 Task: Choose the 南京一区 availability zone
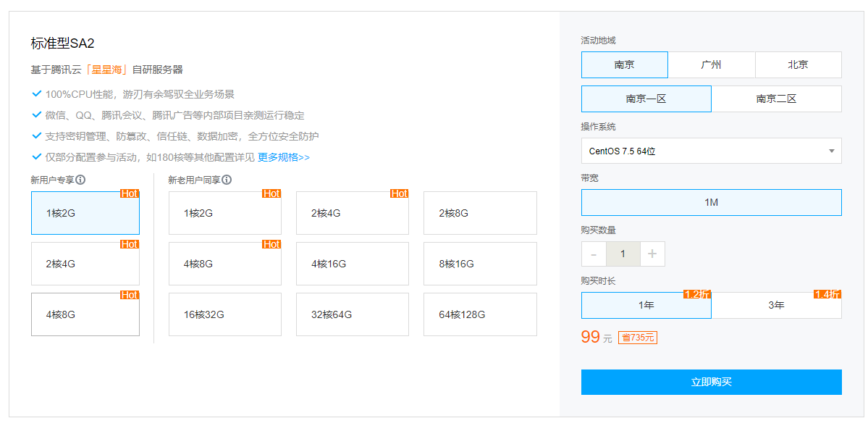(646, 99)
